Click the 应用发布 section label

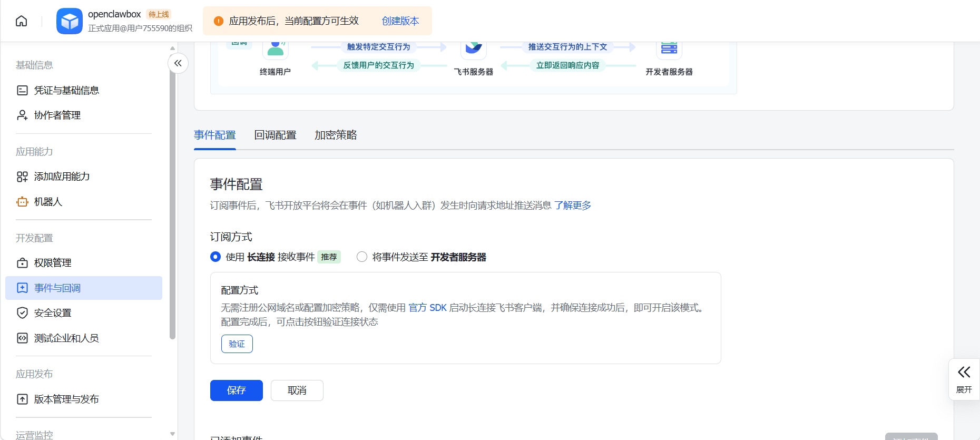(34, 374)
